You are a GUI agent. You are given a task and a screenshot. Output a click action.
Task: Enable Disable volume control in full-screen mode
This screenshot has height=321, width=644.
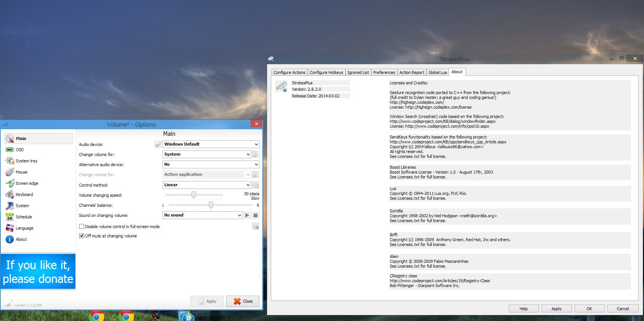(x=81, y=227)
